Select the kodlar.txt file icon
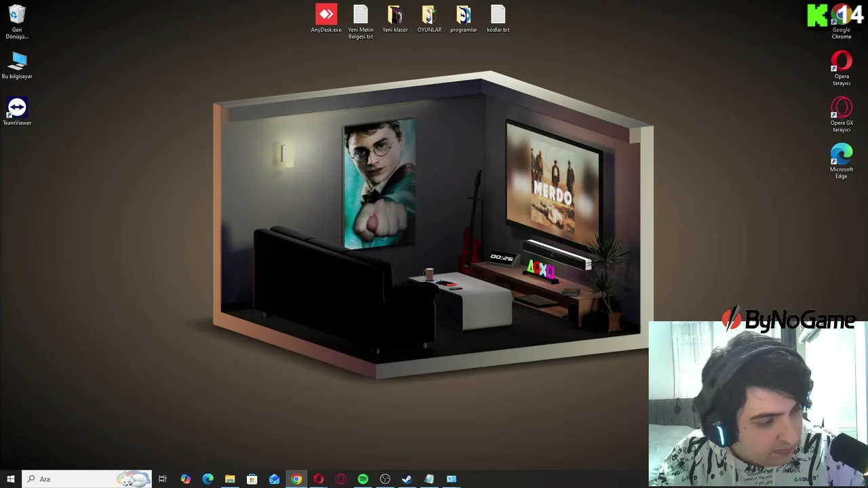Viewport: 868px width, 488px height. [498, 19]
